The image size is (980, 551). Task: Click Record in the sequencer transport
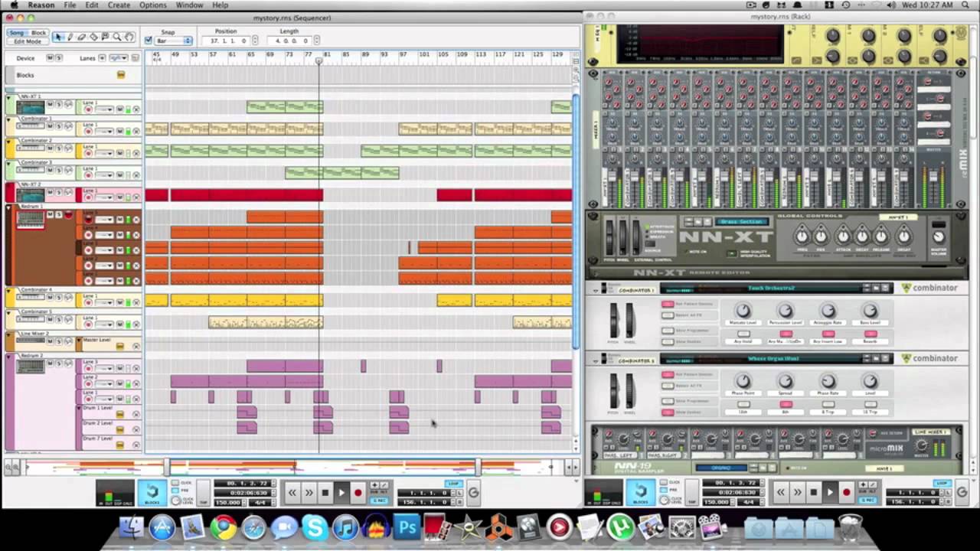pyautogui.click(x=358, y=493)
